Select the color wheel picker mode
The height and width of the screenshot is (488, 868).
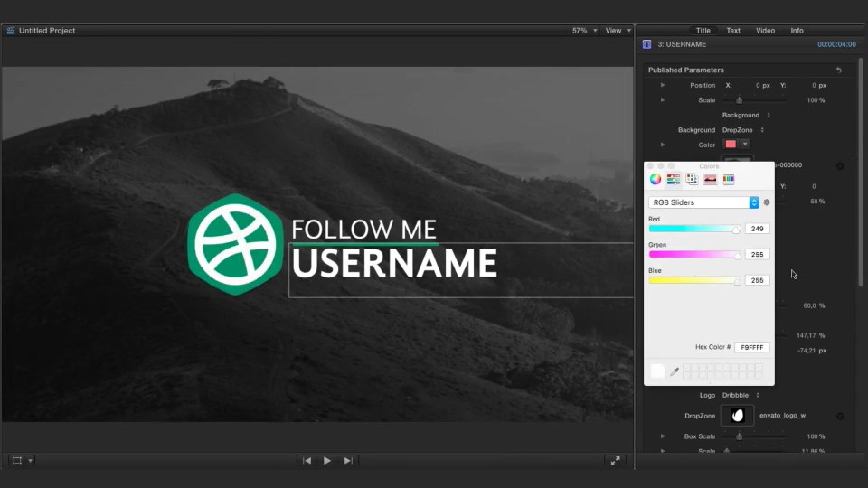pyautogui.click(x=656, y=179)
